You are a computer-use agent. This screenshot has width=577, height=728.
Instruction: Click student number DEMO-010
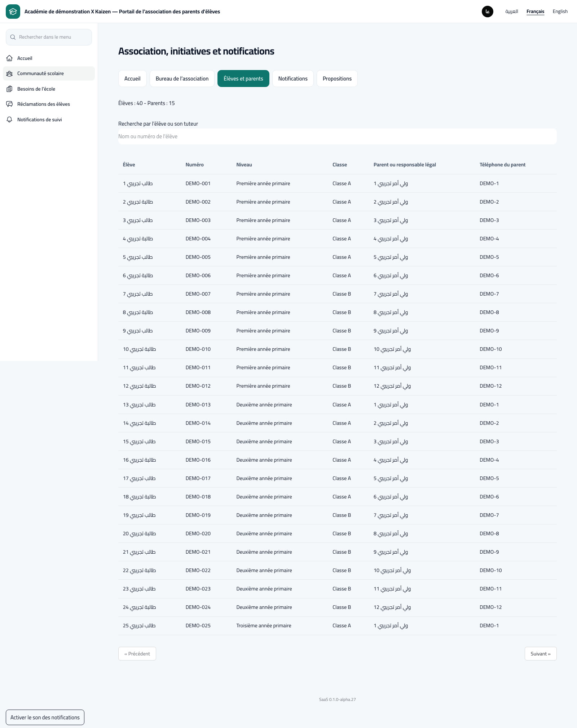pyautogui.click(x=198, y=349)
